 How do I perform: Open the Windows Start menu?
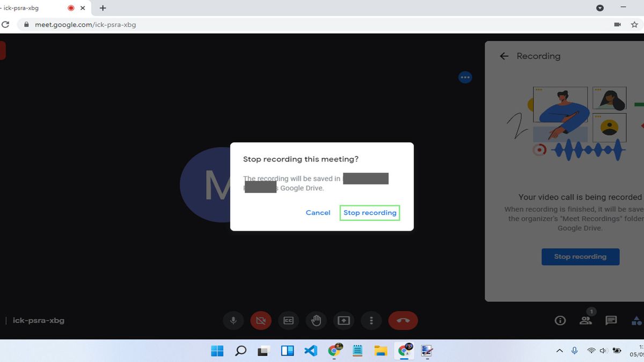pyautogui.click(x=217, y=350)
